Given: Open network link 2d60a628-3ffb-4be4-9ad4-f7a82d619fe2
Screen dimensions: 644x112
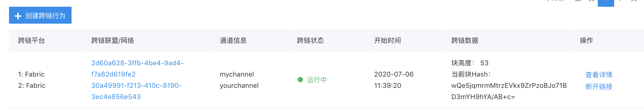Looking at the screenshot, I should (x=137, y=69).
